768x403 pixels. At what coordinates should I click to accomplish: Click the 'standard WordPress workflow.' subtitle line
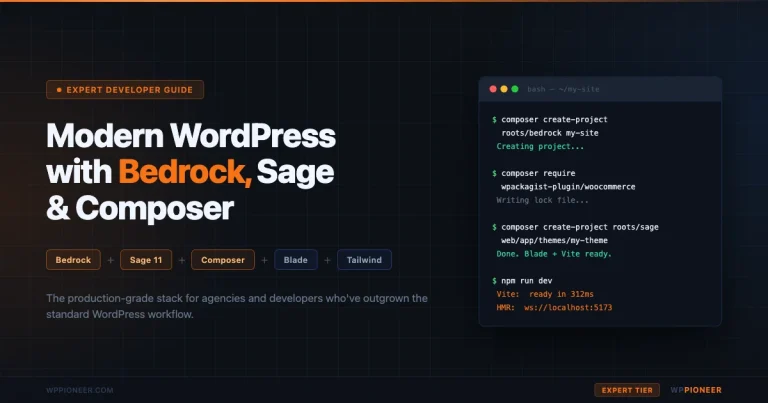point(120,314)
